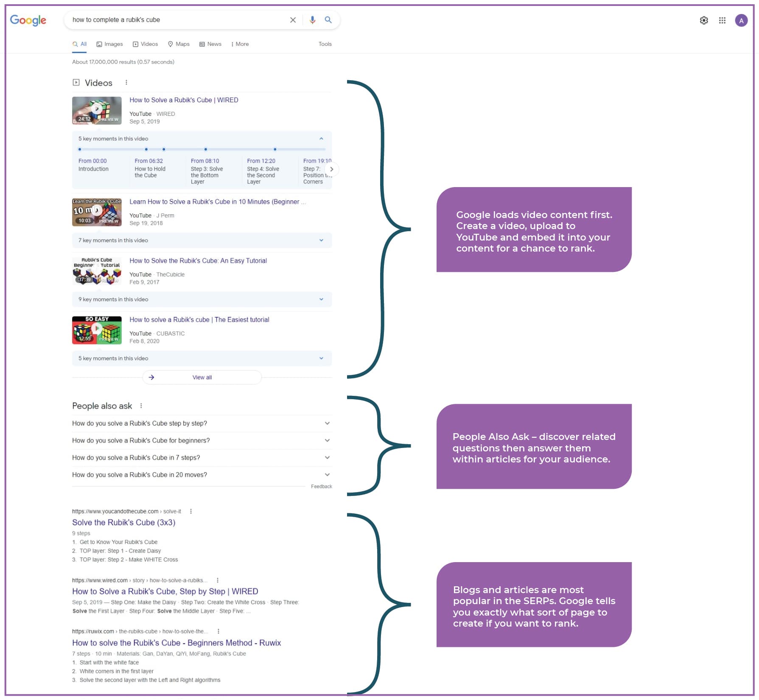Expand 7 key moments in this video
This screenshot has width=759, height=700.
321,241
